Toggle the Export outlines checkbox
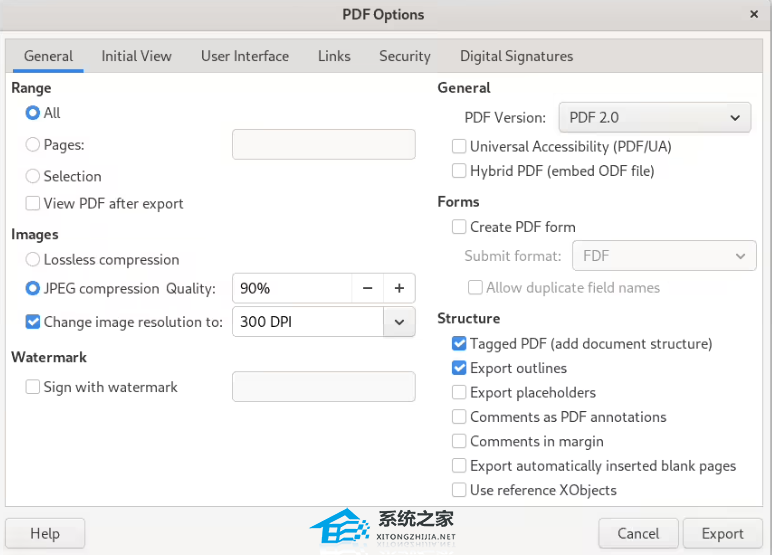The height and width of the screenshot is (555, 772). (x=459, y=368)
